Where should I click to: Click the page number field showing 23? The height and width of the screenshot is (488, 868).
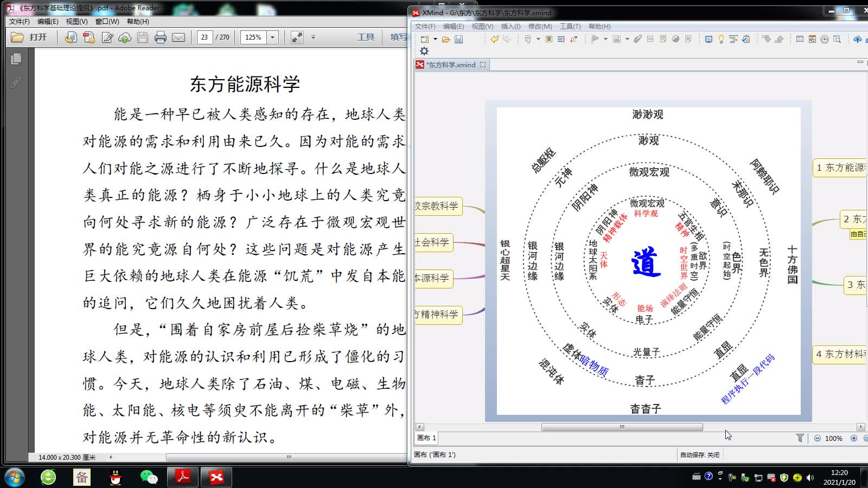pyautogui.click(x=204, y=37)
